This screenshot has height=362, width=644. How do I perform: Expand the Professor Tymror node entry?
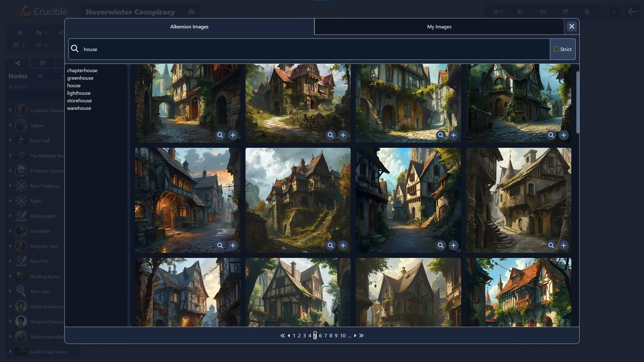coord(10,171)
